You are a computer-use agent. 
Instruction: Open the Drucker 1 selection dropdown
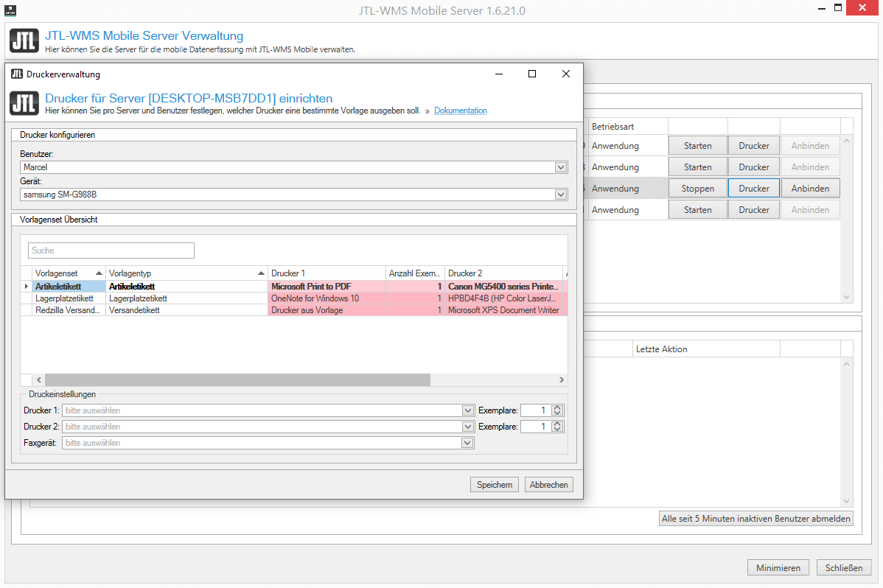pyautogui.click(x=467, y=410)
